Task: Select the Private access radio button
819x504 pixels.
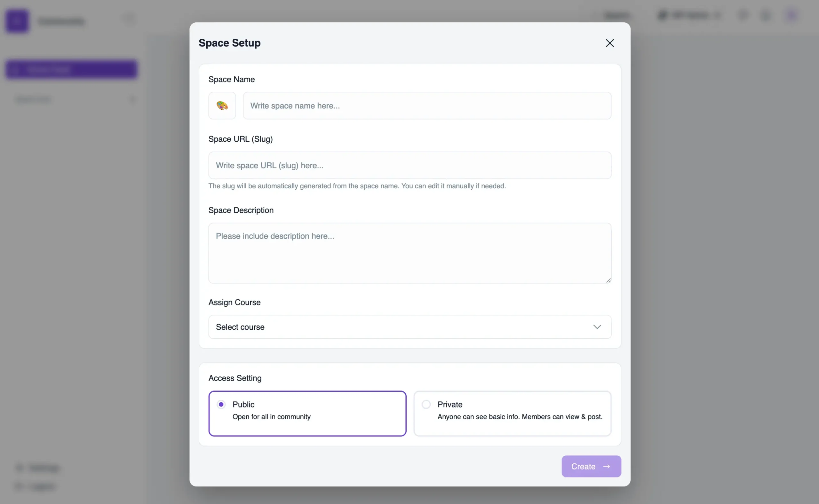Action: (426, 404)
